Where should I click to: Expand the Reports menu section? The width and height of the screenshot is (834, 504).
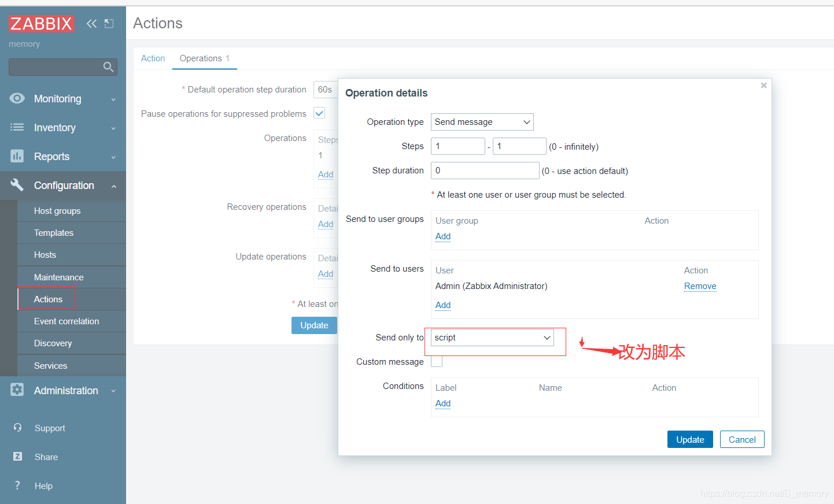113,157
